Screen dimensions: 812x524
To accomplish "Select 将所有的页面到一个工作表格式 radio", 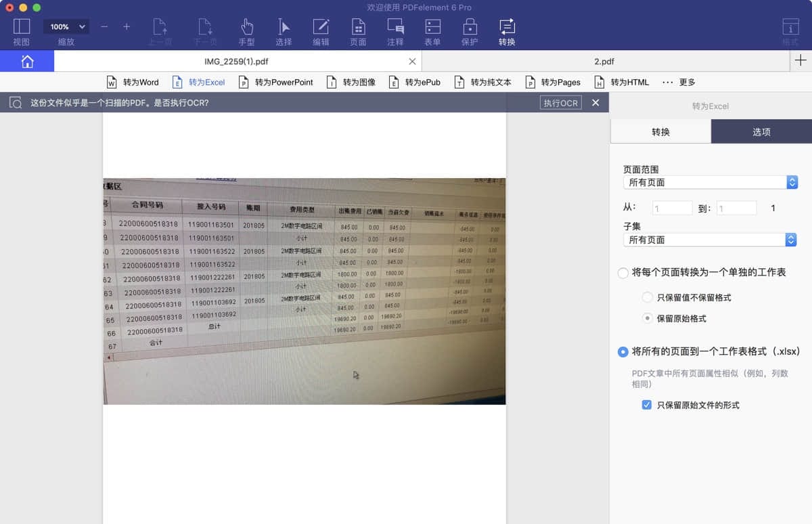I will pyautogui.click(x=623, y=352).
